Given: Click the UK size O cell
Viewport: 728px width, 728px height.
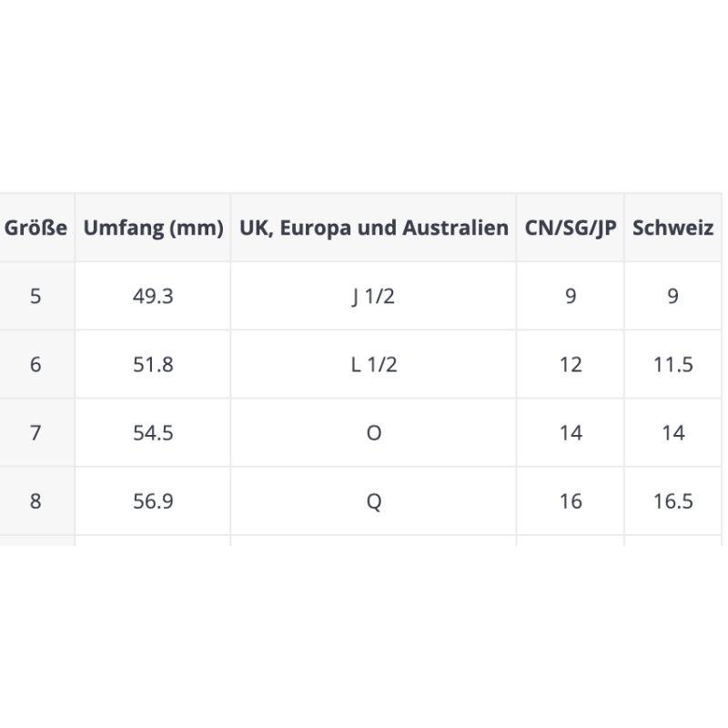Looking at the screenshot, I should click(x=373, y=432).
